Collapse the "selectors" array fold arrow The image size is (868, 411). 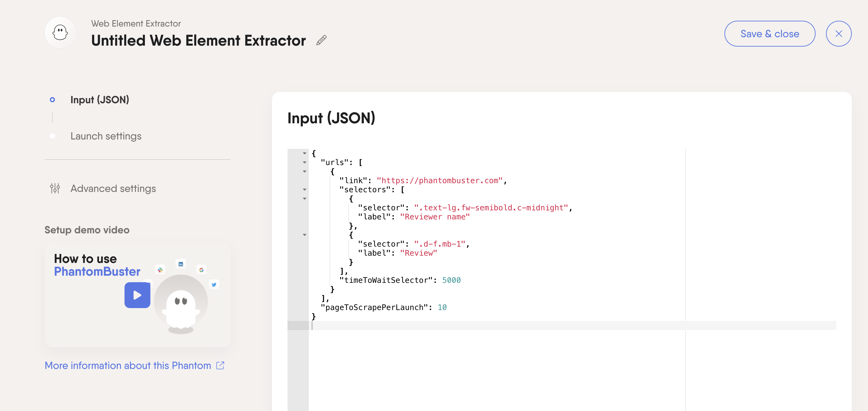(x=305, y=190)
